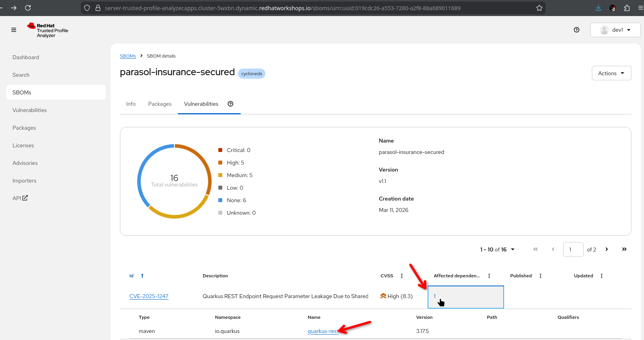Collapse affected dependencies cell for CVE-2025-1247
The height and width of the screenshot is (340, 644).
[466, 297]
